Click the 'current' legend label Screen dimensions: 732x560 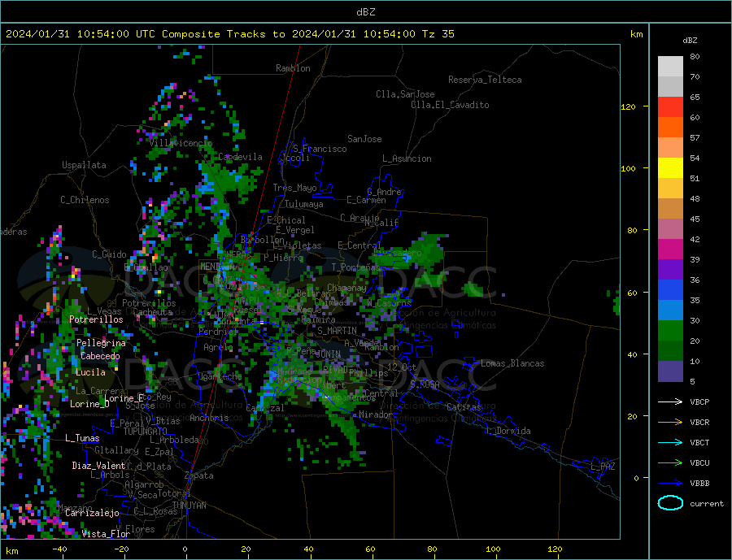[707, 504]
